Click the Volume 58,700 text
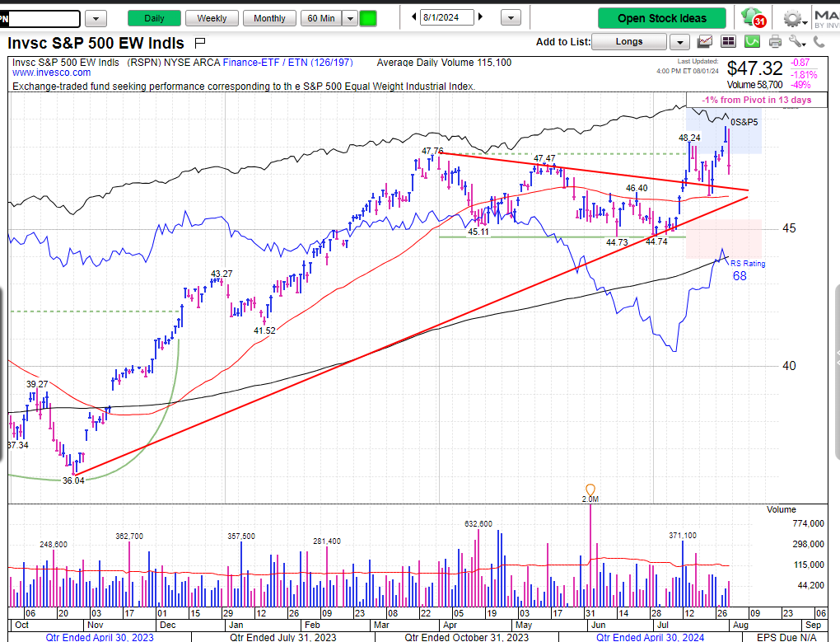The image size is (840, 642). 754,85
